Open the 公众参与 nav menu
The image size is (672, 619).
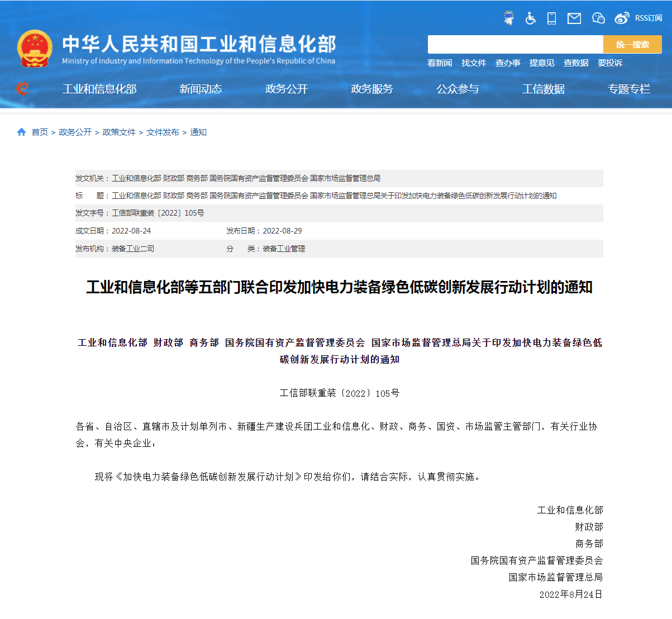pyautogui.click(x=457, y=89)
